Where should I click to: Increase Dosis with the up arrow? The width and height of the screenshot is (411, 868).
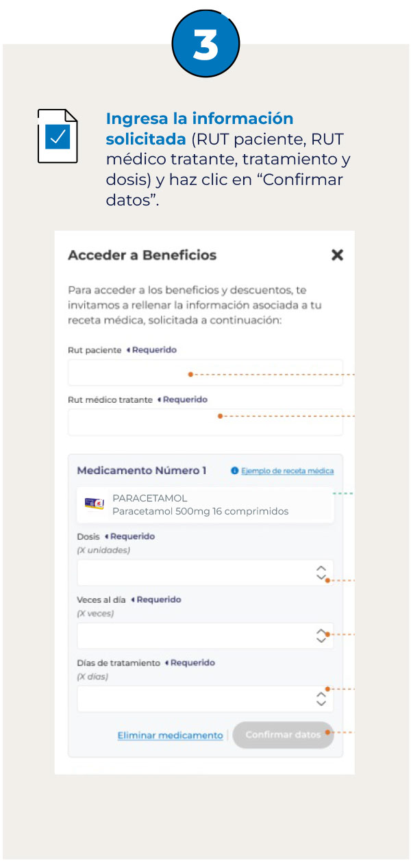click(x=321, y=568)
